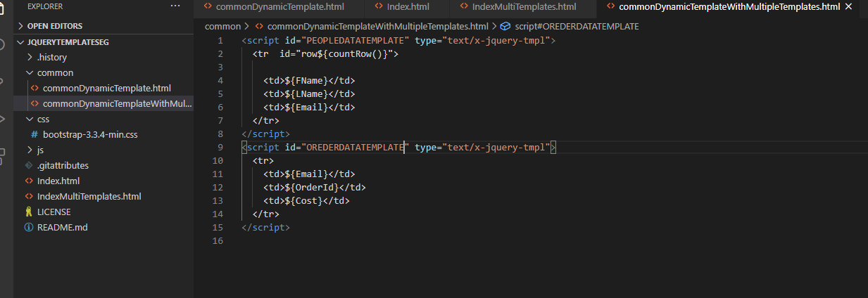Switch to the Index.html editor tab
Viewport: 868px width, 298px height.
(408, 7)
